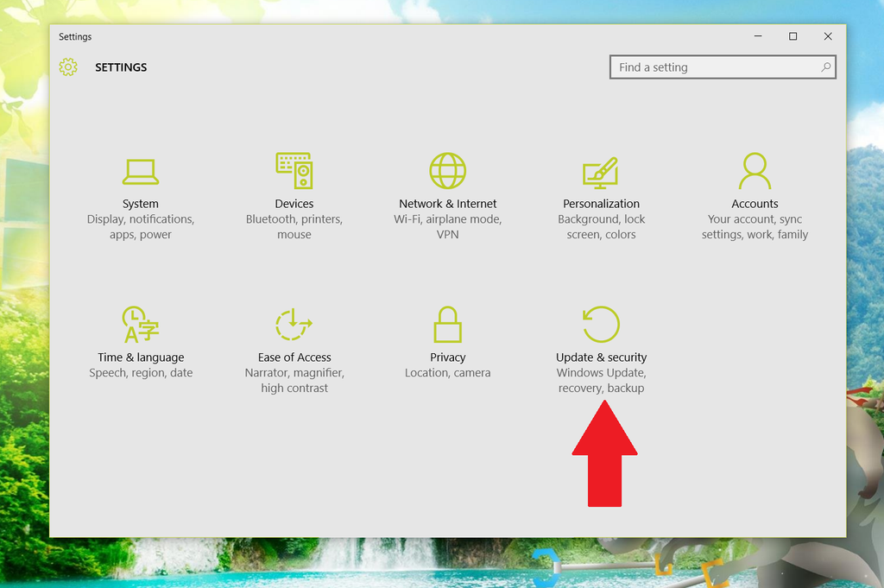Viewport: 884px width, 588px height.
Task: Open the System settings icon
Action: [141, 171]
